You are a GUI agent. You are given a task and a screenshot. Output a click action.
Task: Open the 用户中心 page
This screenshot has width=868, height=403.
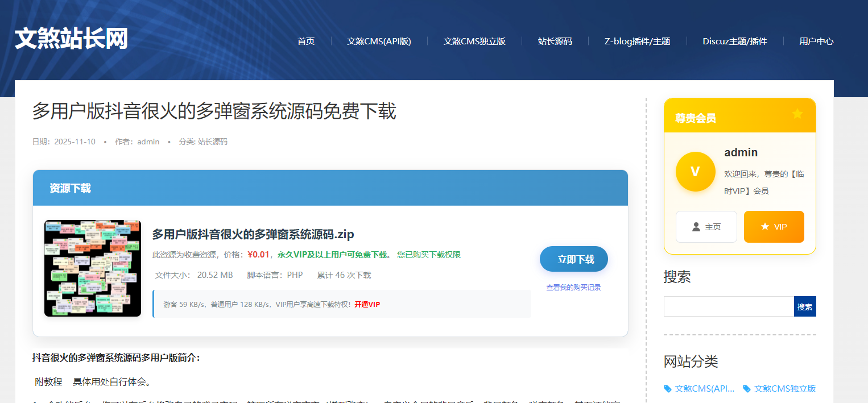click(x=816, y=41)
